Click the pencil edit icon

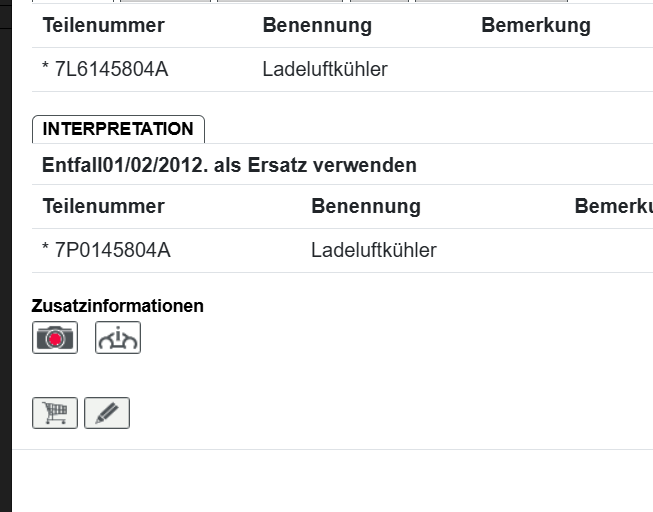pos(107,413)
